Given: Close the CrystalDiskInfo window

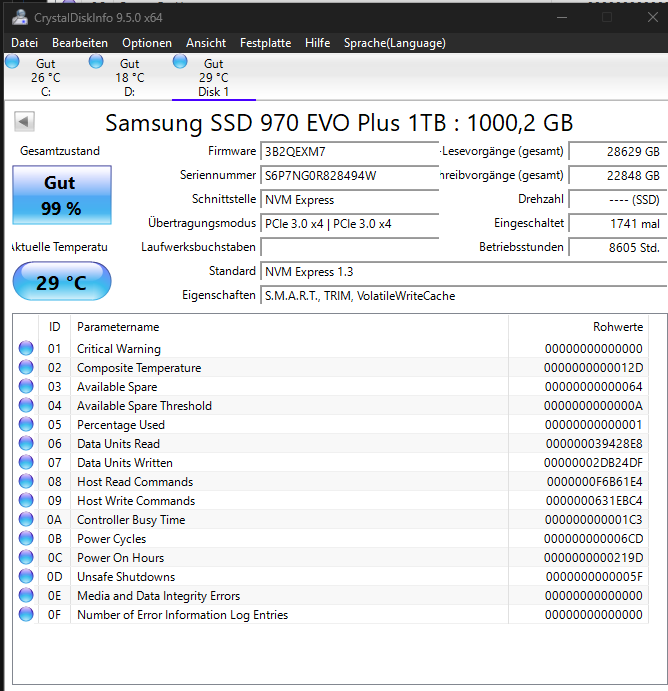Looking at the screenshot, I should (x=653, y=17).
